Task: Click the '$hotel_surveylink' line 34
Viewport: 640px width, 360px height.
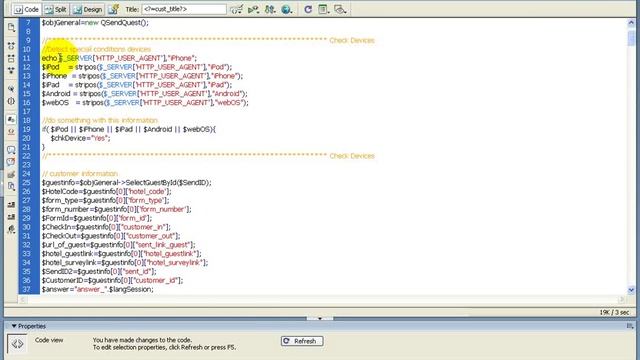Action: [125, 262]
